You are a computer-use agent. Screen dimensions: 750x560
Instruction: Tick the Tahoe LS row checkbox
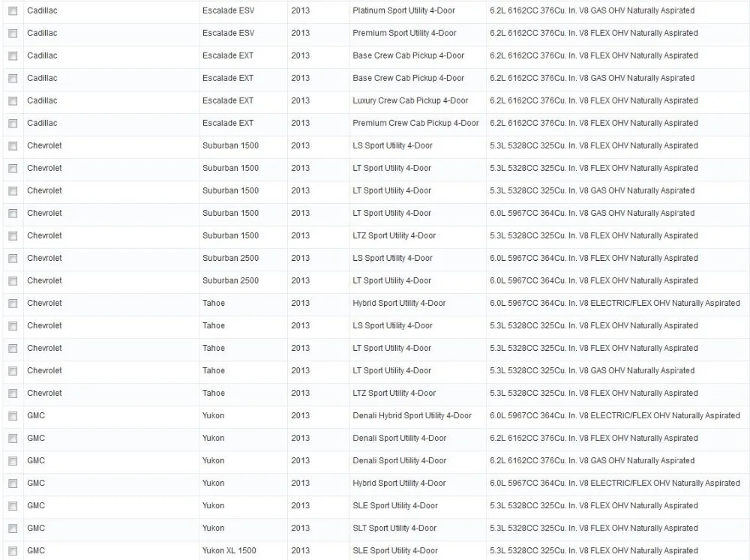(x=13, y=325)
